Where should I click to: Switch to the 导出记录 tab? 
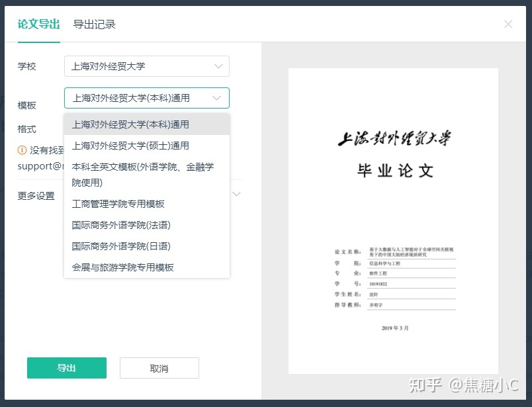pos(95,23)
